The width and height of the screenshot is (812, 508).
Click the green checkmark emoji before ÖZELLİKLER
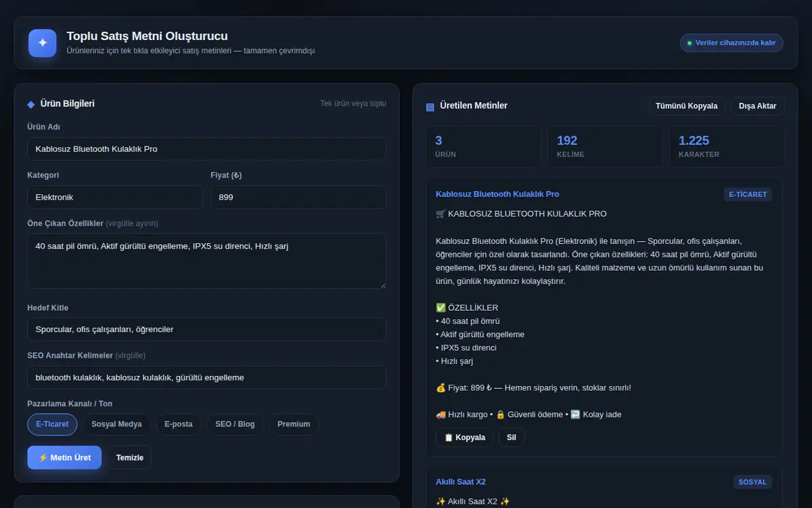441,308
